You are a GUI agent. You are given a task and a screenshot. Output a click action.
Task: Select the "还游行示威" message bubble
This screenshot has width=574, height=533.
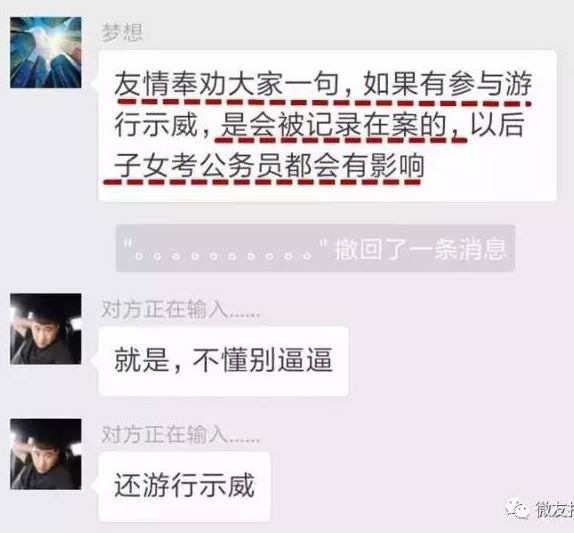pyautogui.click(x=184, y=486)
